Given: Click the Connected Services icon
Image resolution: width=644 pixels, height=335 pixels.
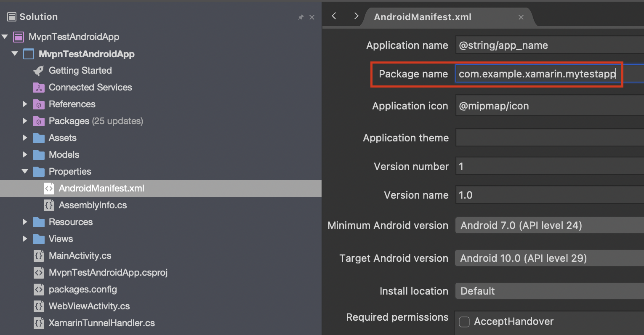Looking at the screenshot, I should click(x=39, y=88).
